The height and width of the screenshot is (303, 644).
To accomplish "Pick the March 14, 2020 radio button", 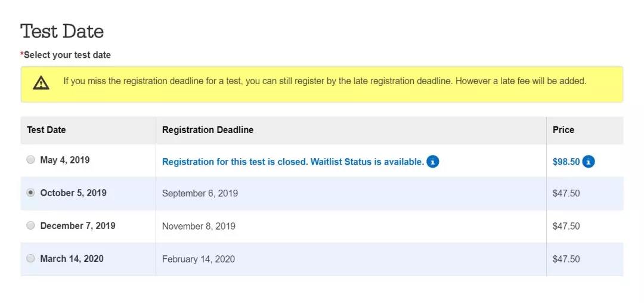I will [31, 258].
